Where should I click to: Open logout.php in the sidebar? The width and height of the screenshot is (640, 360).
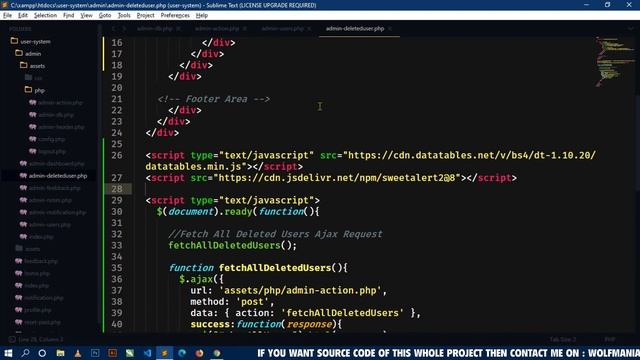(52, 151)
